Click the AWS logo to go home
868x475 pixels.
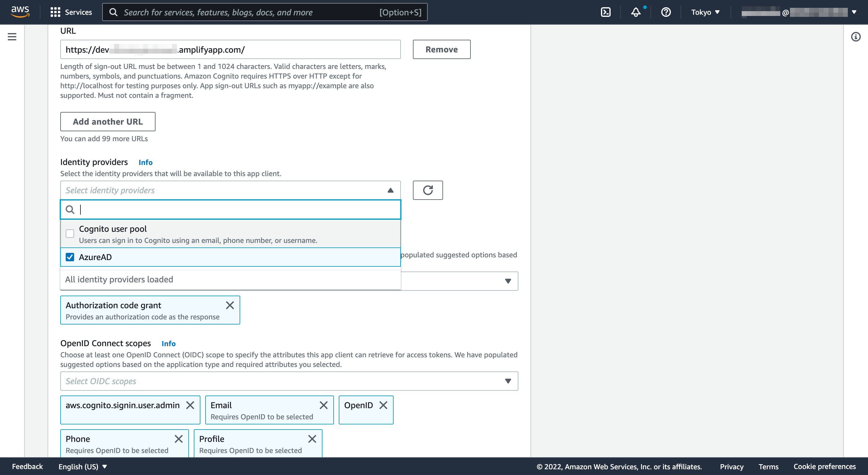tap(20, 11)
